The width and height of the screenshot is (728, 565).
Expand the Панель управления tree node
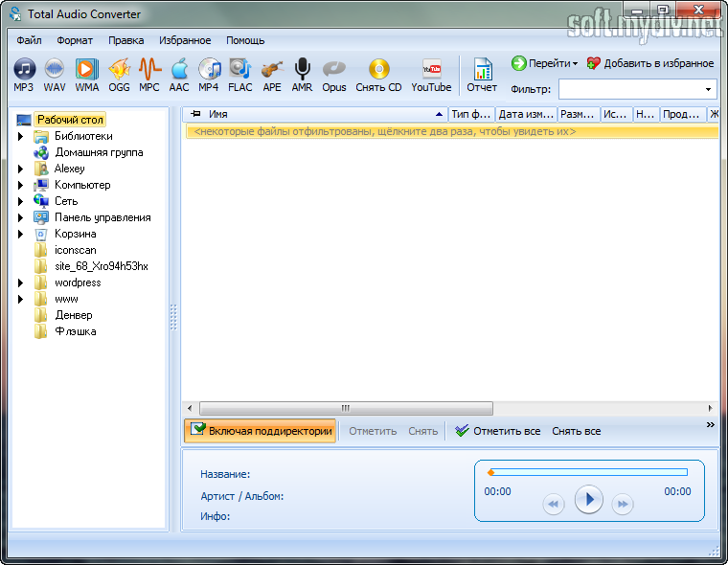tap(20, 217)
